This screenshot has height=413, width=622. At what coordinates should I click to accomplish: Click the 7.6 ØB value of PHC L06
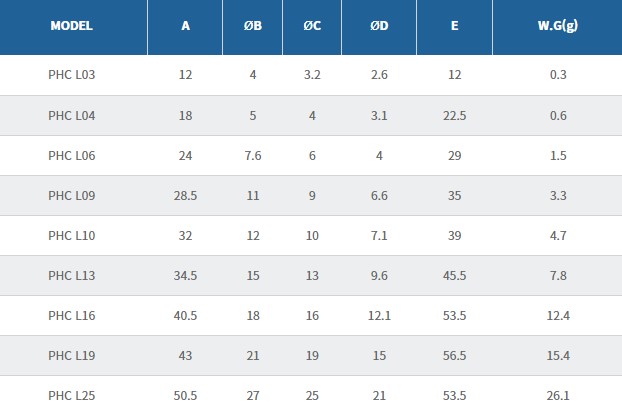253,155
